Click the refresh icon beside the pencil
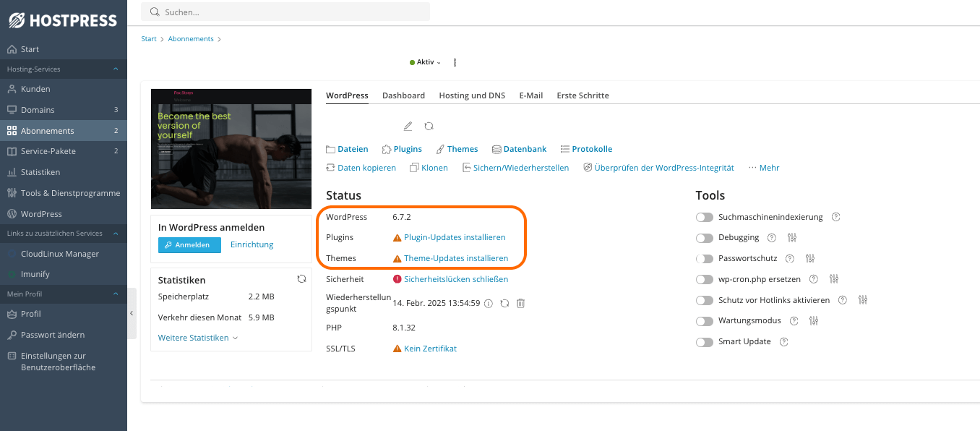The height and width of the screenshot is (431, 980). [429, 126]
